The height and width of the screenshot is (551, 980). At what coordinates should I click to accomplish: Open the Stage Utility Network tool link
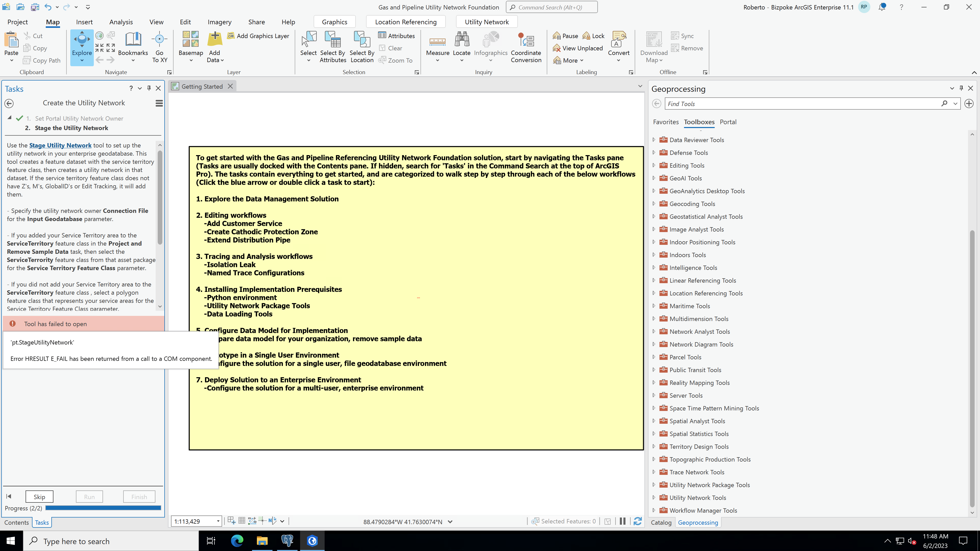60,145
